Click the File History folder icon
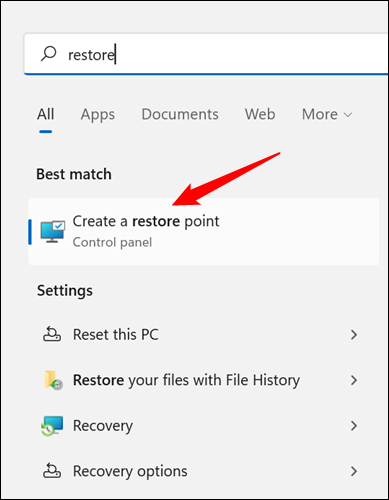The height and width of the screenshot is (500, 389). pyautogui.click(x=53, y=380)
